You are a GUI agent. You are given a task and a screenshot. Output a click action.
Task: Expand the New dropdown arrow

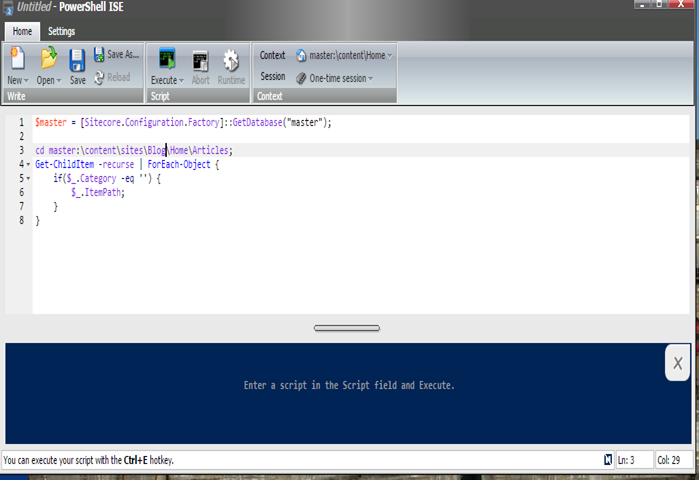26,81
